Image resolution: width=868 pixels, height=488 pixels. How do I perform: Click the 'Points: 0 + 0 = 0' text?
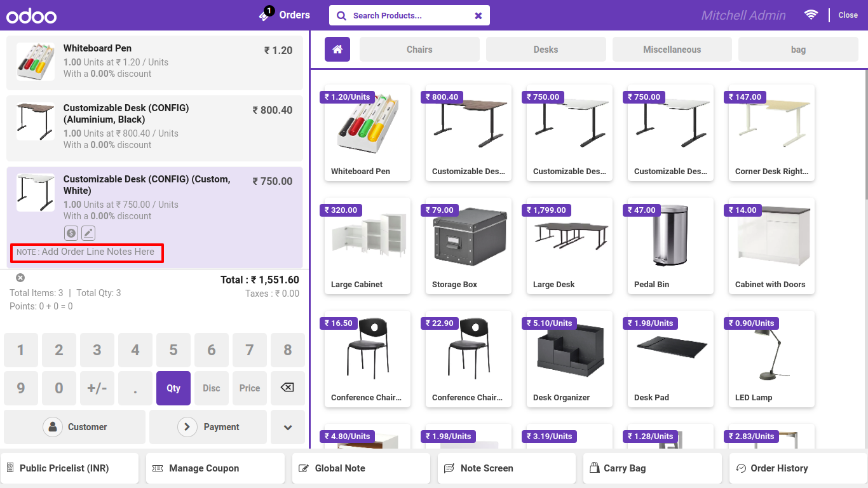click(x=41, y=306)
